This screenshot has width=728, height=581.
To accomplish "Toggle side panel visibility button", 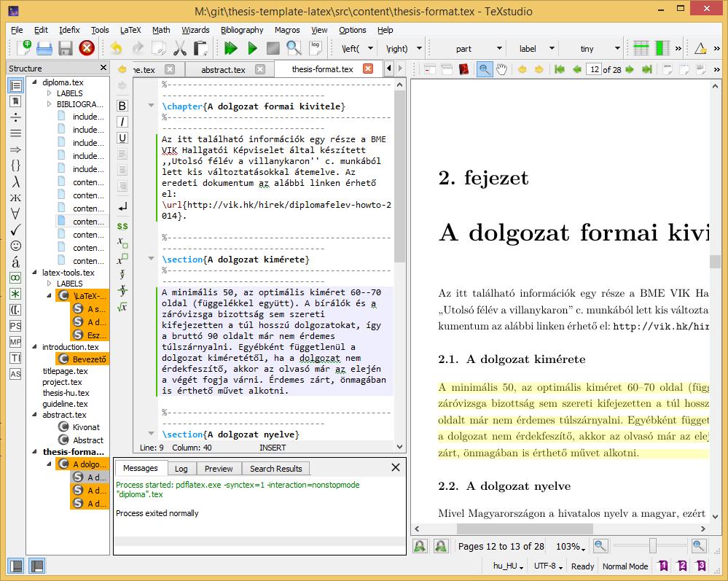I will (x=17, y=566).
